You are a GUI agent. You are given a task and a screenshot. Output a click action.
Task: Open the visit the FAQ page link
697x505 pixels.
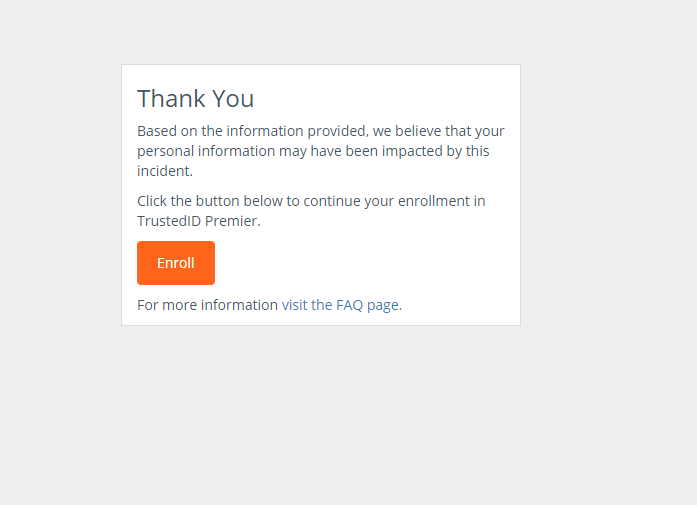click(340, 305)
